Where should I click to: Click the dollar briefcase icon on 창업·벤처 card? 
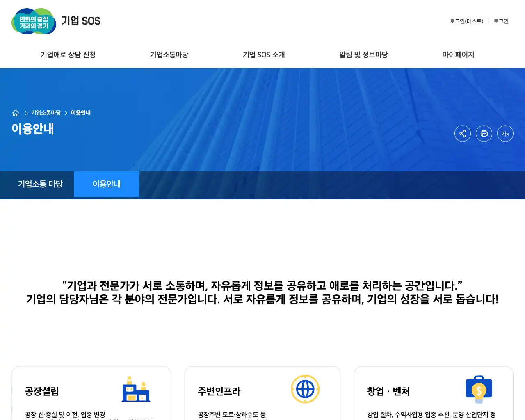coord(479,389)
